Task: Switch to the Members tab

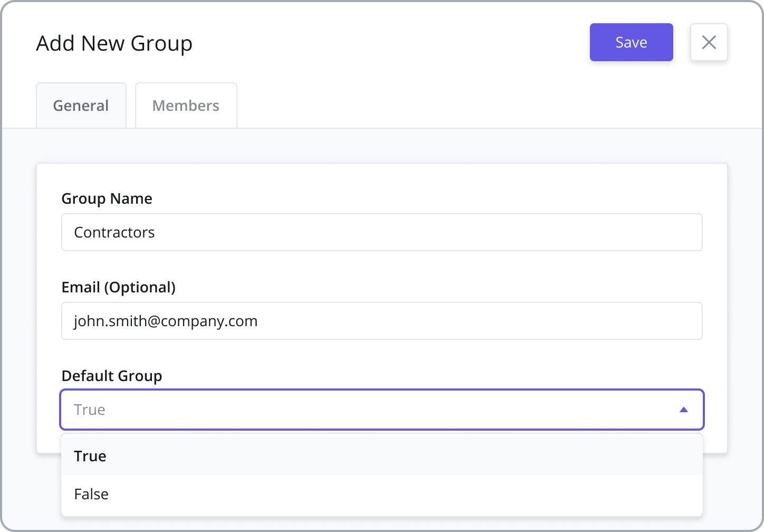Action: (x=186, y=105)
